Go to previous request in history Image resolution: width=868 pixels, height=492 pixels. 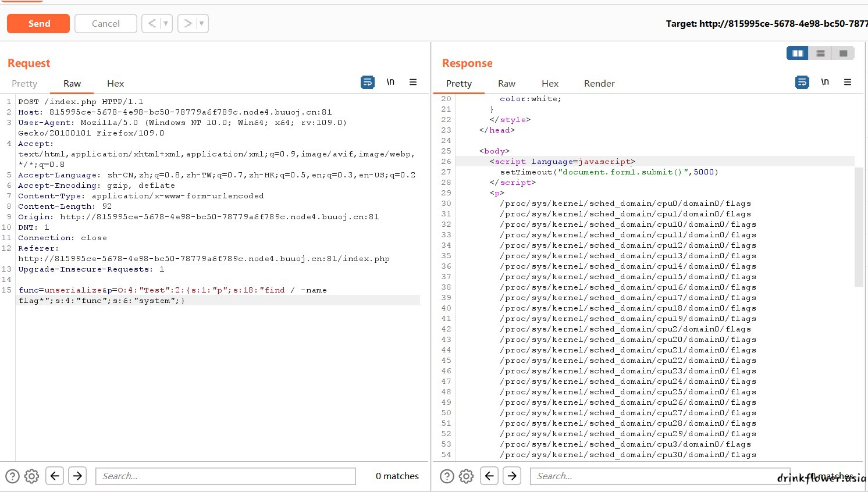pyautogui.click(x=152, y=23)
